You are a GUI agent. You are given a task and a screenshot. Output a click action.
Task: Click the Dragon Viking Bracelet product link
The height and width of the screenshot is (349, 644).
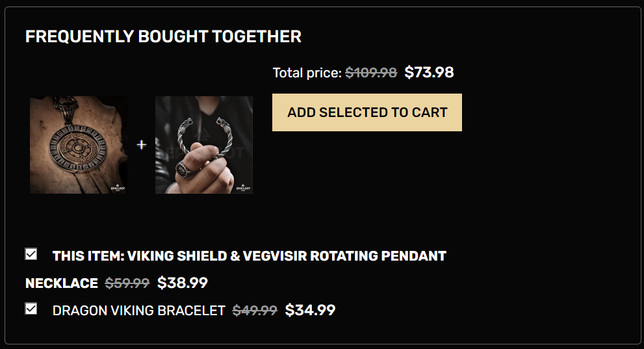138,311
